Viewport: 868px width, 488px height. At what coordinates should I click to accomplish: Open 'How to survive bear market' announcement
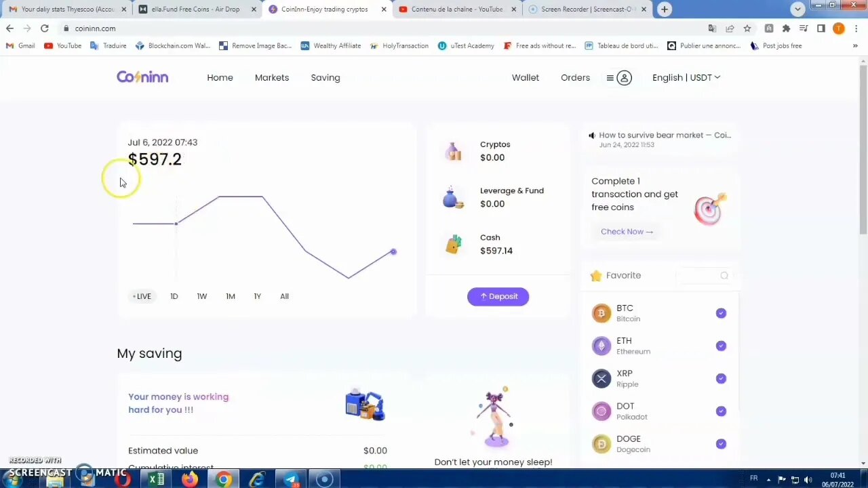[x=665, y=136]
